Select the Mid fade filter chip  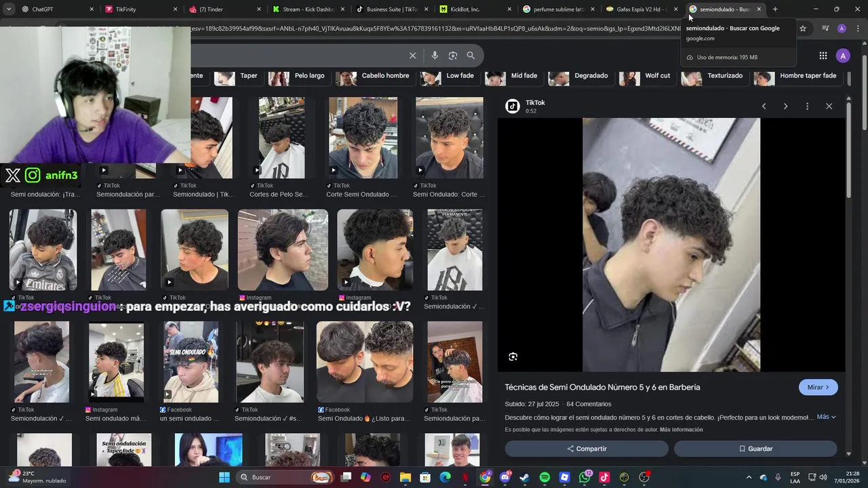(x=513, y=76)
